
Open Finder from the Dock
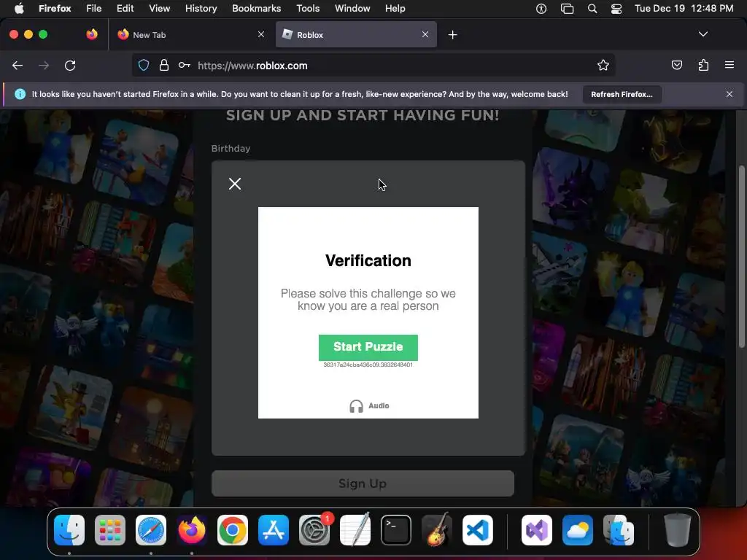coord(69,530)
